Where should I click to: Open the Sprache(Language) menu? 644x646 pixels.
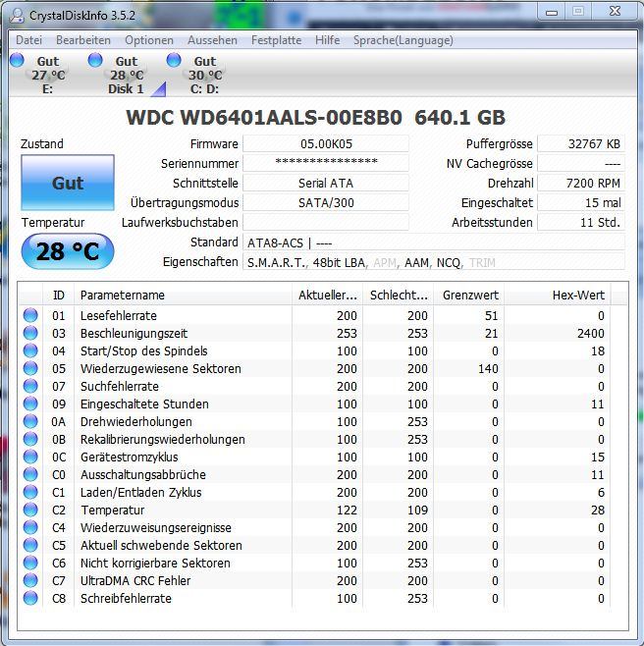pyautogui.click(x=403, y=40)
